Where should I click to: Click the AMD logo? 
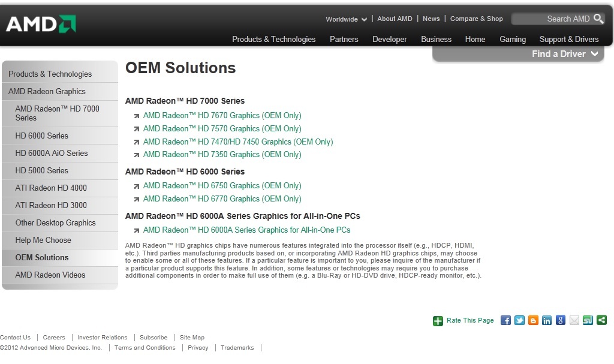point(41,25)
